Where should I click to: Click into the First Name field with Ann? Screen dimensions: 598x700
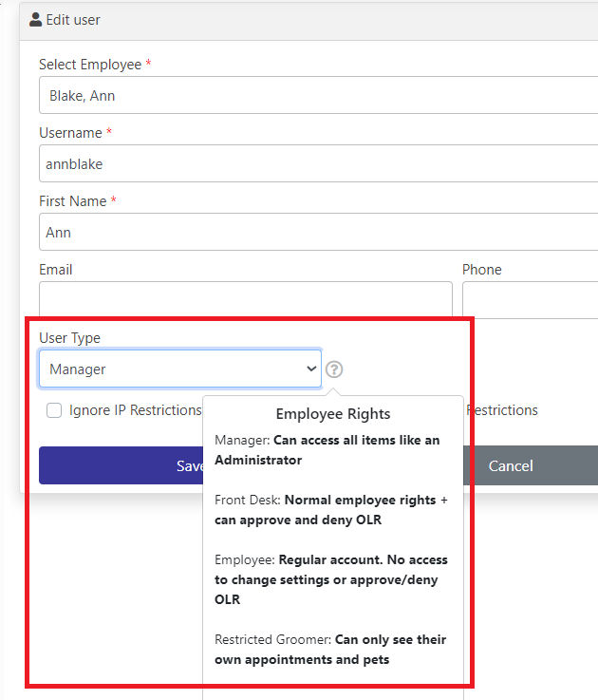pyautogui.click(x=318, y=232)
